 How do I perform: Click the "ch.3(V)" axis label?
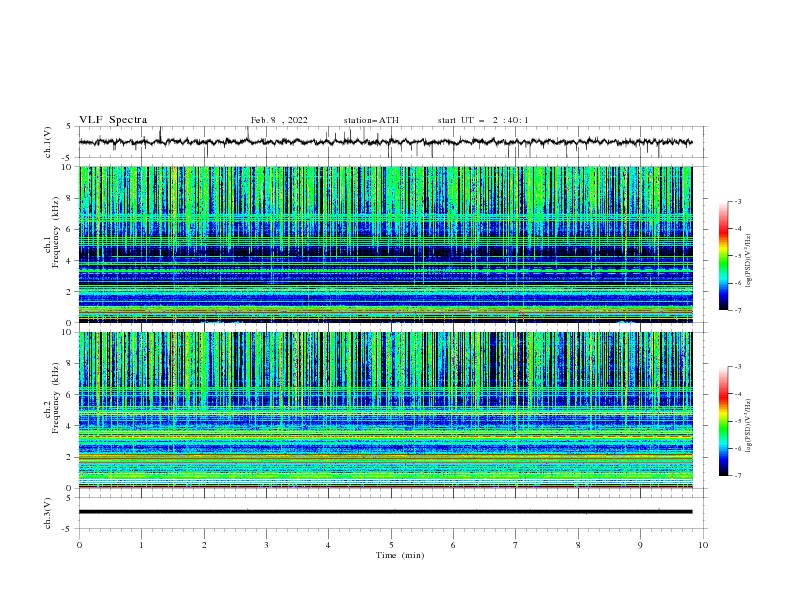coord(48,513)
